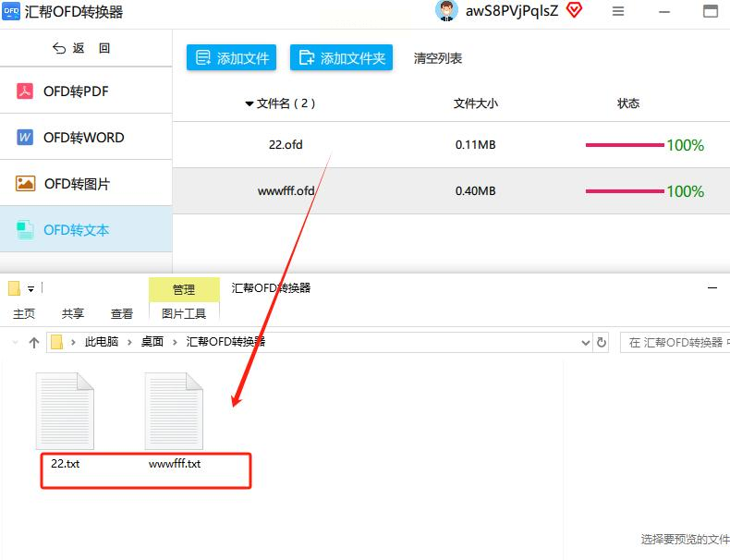Expand the chevron after 桌面 in path
The height and width of the screenshot is (560, 730).
click(175, 343)
